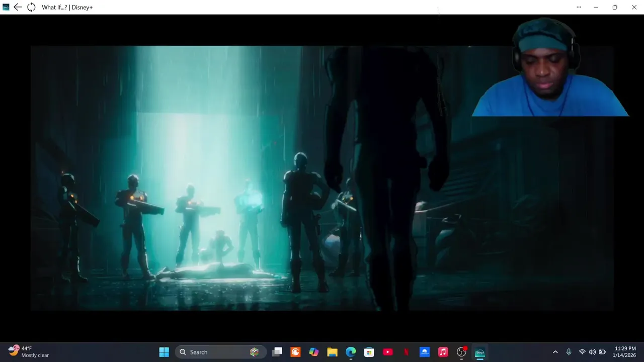Open the volume control from tray
The image size is (644, 362).
592,352
